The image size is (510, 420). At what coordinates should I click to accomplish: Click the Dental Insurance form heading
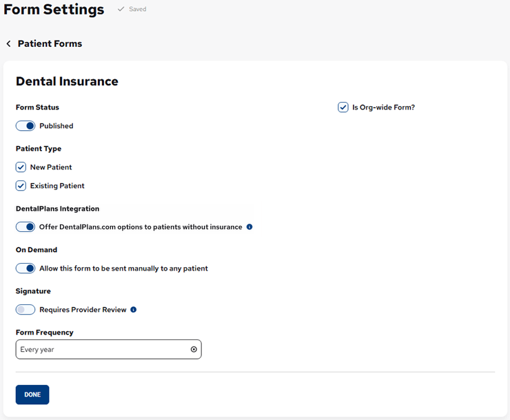click(x=67, y=81)
